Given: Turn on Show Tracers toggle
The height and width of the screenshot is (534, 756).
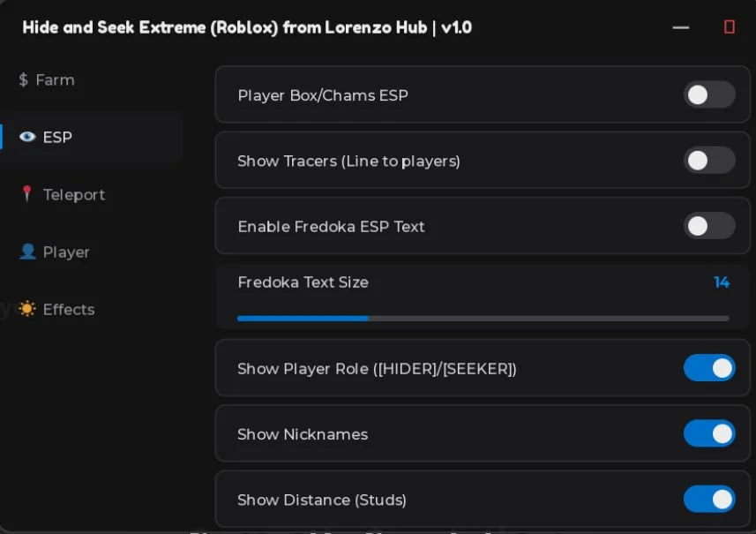Looking at the screenshot, I should click(709, 161).
